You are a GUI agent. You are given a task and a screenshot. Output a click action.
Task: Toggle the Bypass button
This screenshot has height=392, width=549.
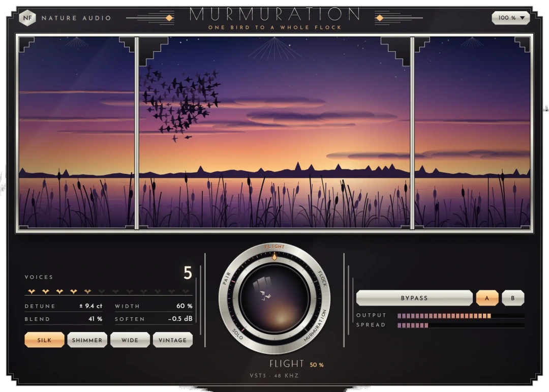pos(414,298)
